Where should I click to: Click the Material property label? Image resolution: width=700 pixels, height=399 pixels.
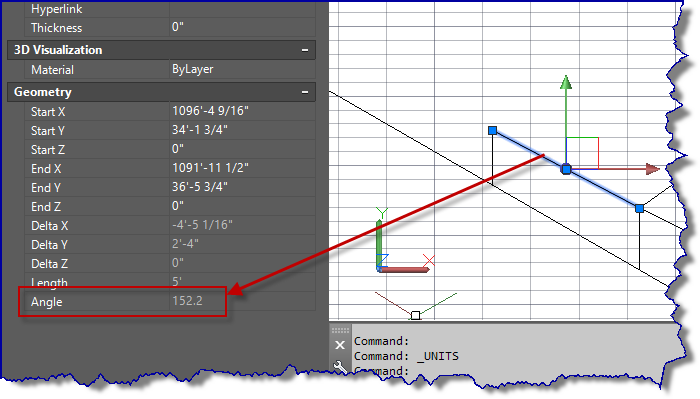[52, 70]
